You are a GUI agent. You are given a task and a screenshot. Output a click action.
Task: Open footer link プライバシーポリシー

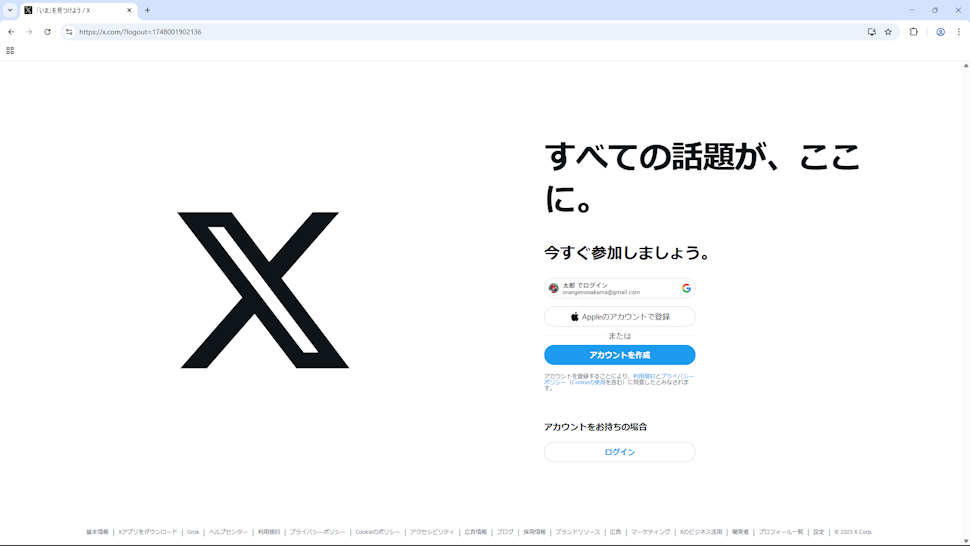coord(317,532)
